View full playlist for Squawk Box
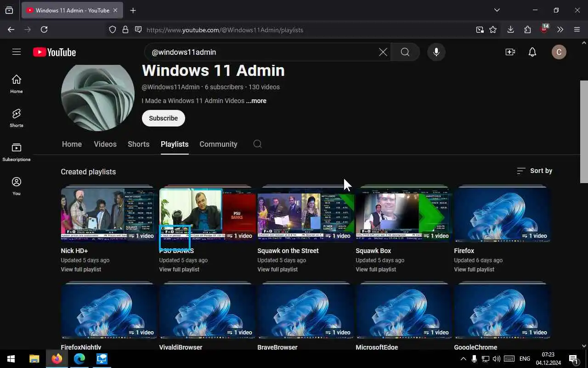This screenshot has width=588, height=368. pyautogui.click(x=376, y=270)
